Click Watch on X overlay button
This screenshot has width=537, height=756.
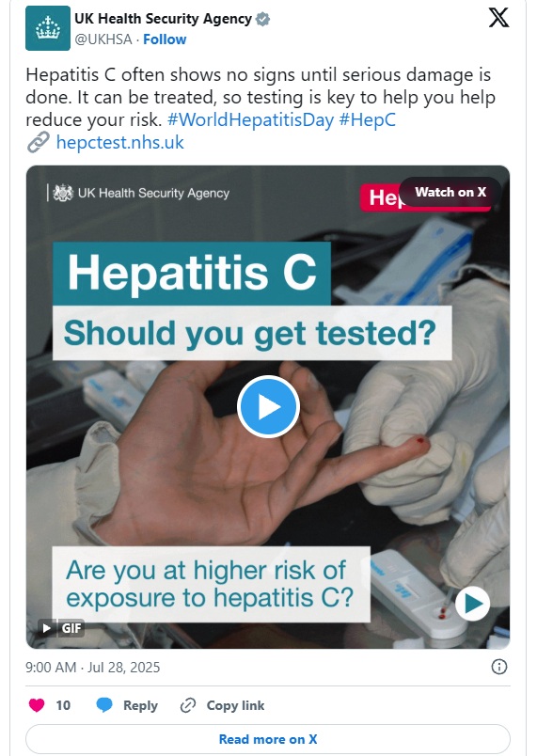coord(450,193)
